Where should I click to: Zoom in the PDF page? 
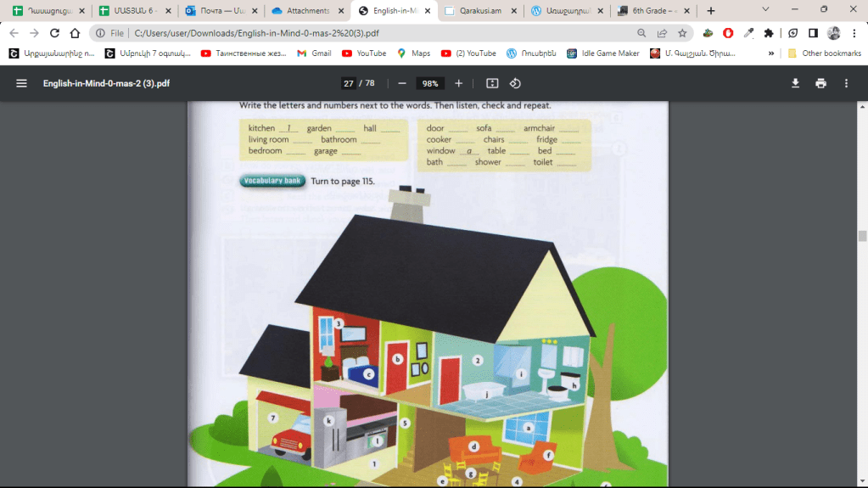(x=458, y=83)
